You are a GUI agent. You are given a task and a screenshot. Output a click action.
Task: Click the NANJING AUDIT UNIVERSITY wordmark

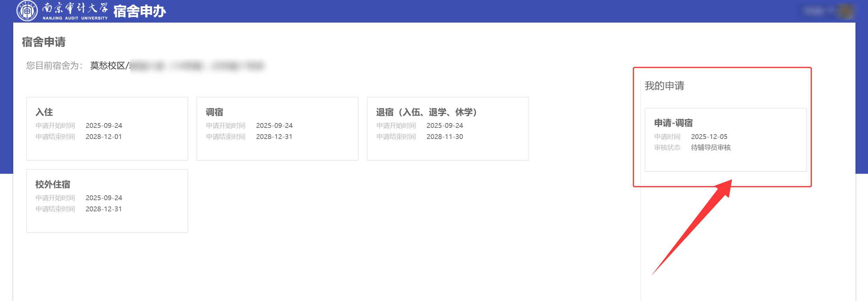pyautogui.click(x=75, y=18)
